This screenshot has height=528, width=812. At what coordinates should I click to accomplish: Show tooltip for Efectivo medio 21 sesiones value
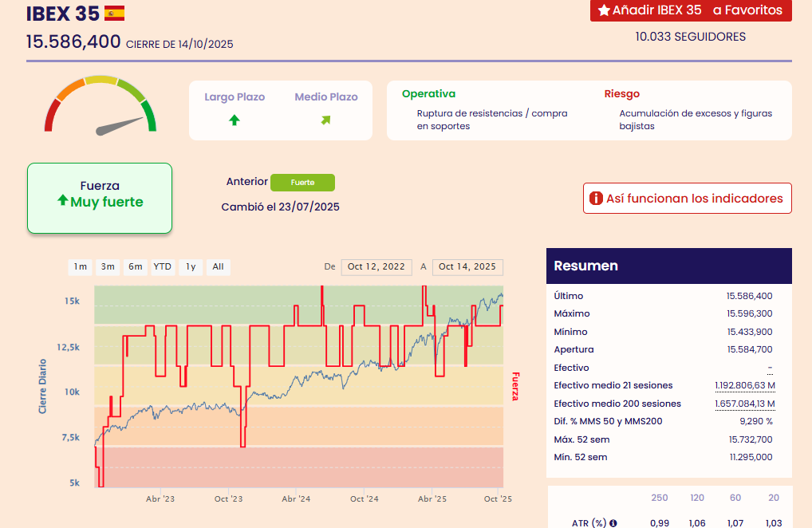(x=745, y=386)
